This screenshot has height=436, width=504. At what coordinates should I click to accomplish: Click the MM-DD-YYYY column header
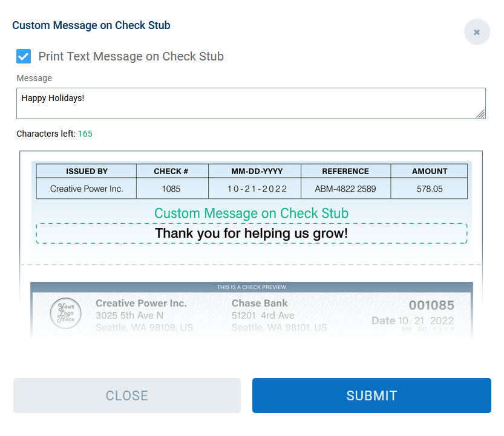click(x=255, y=171)
